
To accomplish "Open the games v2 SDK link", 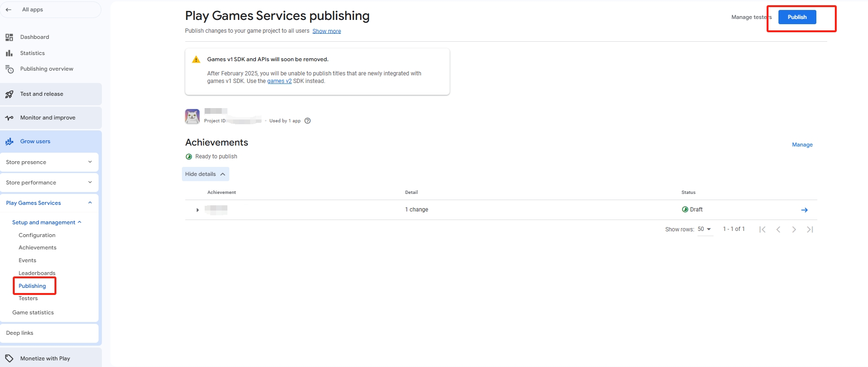I will (x=280, y=81).
